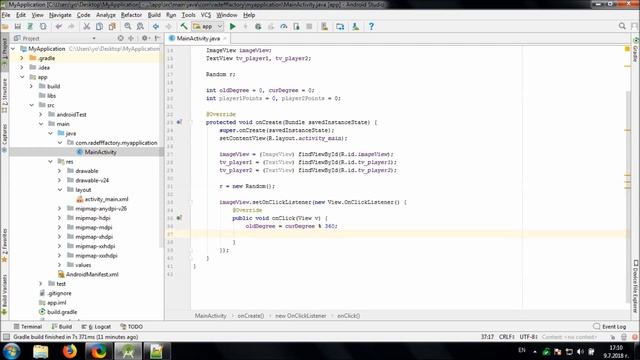Image resolution: width=640 pixels, height=360 pixels.
Task: Expand the androidTest folder
Action: (41, 114)
